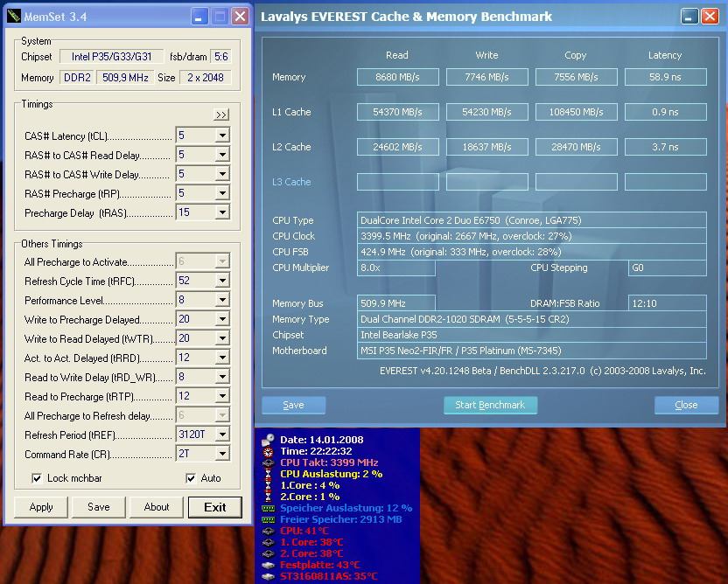Click the chip icon beside CPU: 41°C
Screen dimensions: 728x584
click(x=268, y=531)
